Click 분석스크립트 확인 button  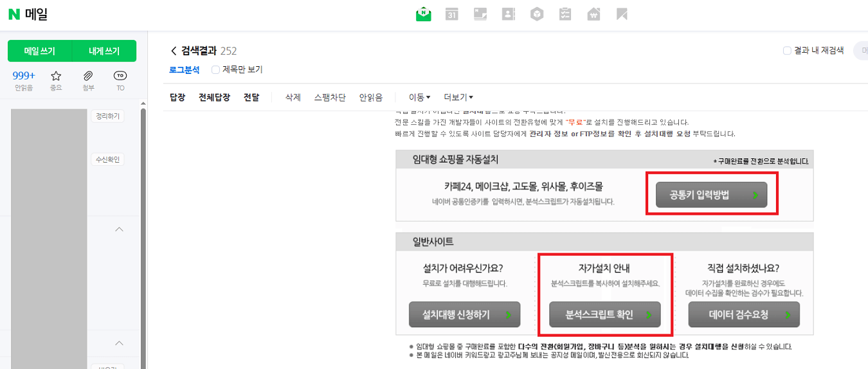tap(604, 314)
